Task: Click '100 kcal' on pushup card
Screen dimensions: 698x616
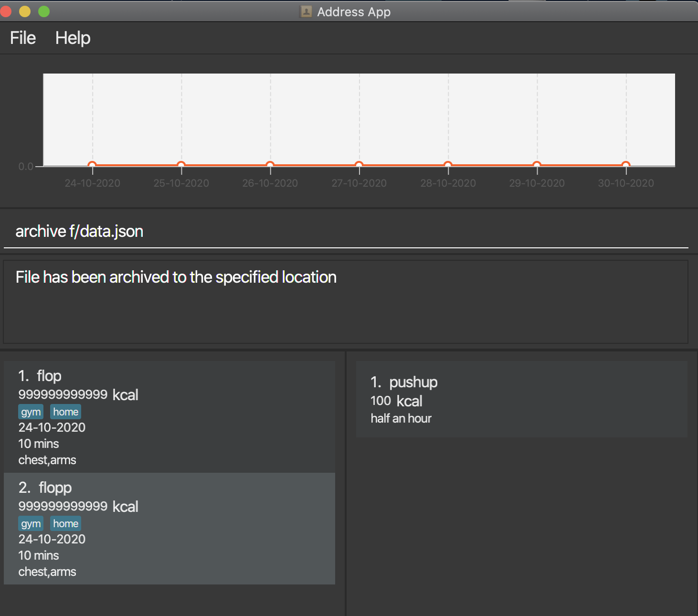Action: click(x=396, y=401)
